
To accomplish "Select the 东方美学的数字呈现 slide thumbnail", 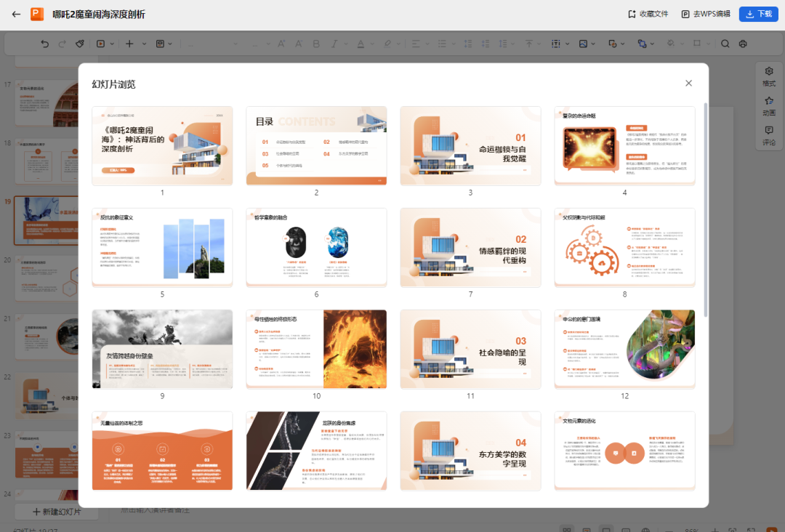I will [x=470, y=451].
